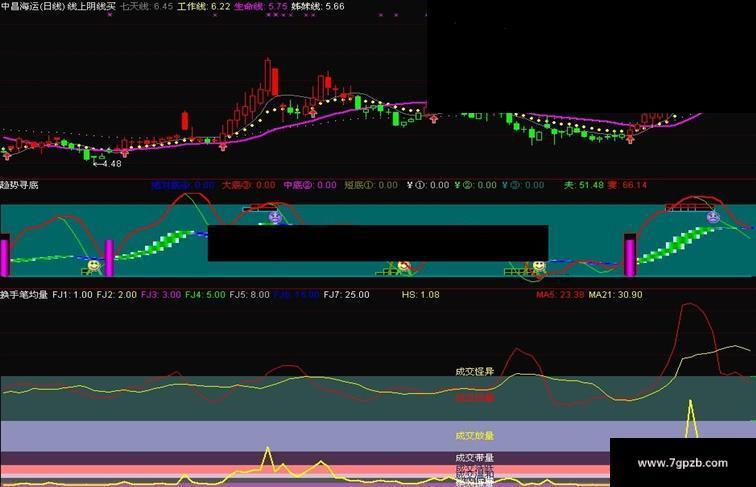Click the FJ7 25.00 value

pos(347,295)
